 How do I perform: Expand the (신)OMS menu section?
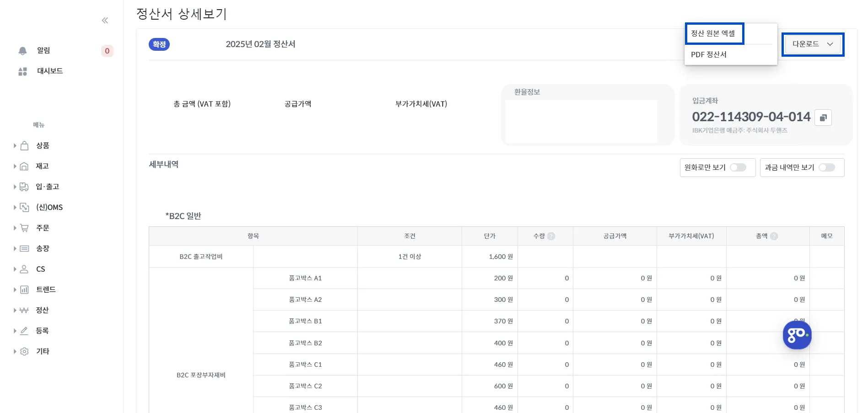click(15, 207)
